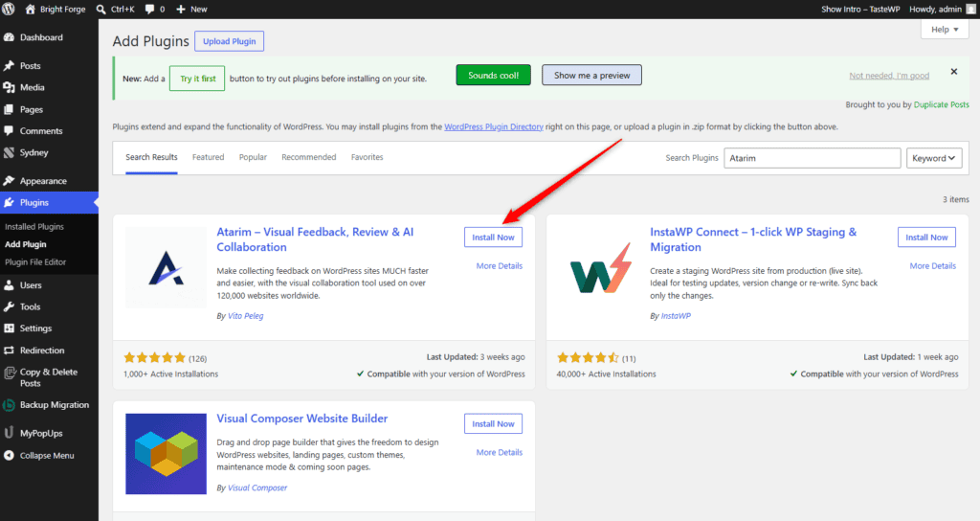980x521 pixels.
Task: Click the WordPress logo in admin bar
Action: (8, 9)
